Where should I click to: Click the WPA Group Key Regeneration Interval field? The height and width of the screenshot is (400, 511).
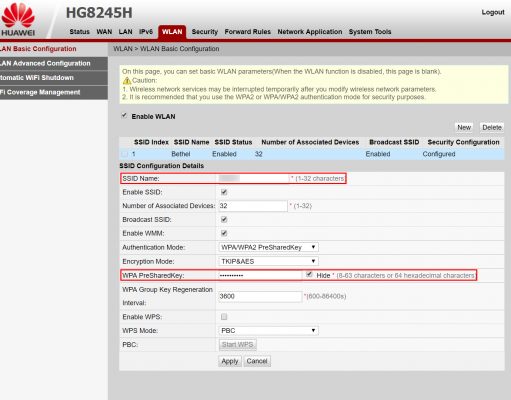[260, 296]
